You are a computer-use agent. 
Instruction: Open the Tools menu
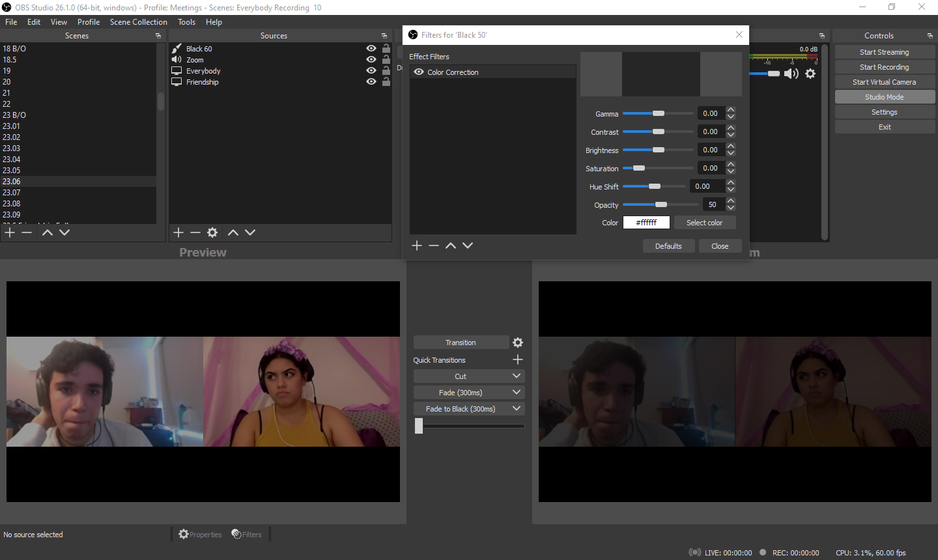pos(187,21)
